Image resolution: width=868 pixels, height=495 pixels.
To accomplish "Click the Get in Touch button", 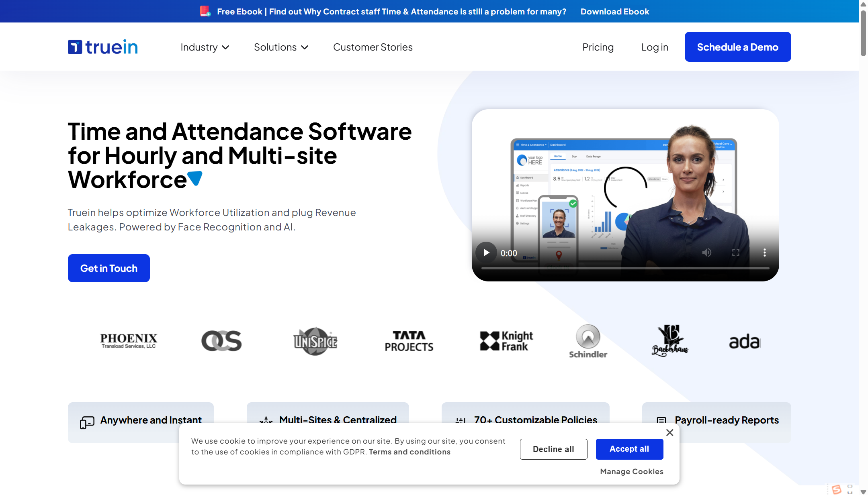I will tap(109, 268).
